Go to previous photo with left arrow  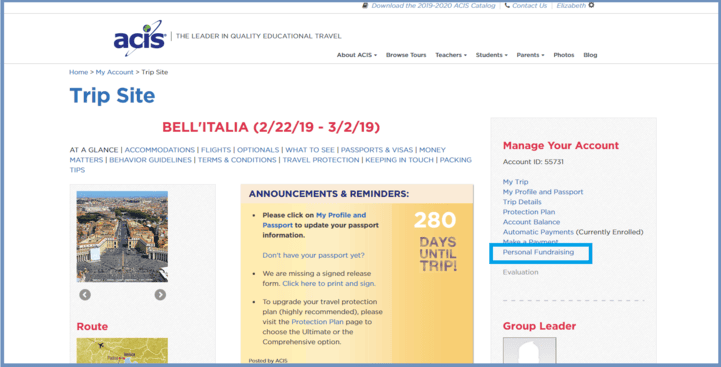85,294
